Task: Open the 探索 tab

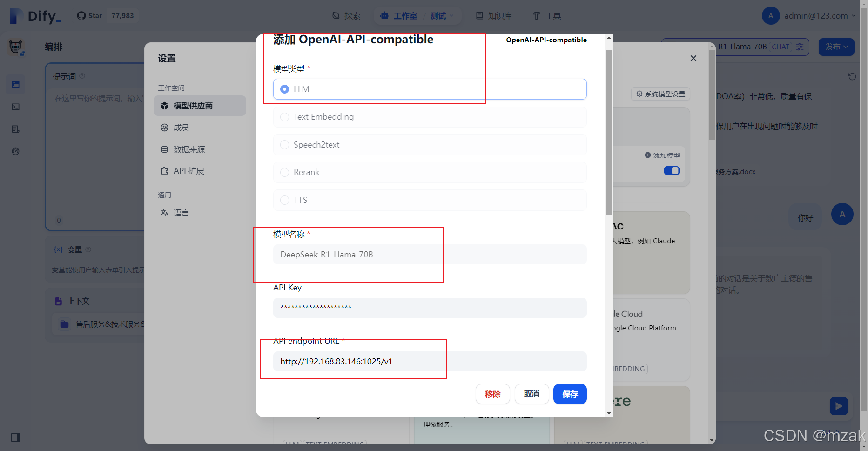Action: (x=346, y=16)
